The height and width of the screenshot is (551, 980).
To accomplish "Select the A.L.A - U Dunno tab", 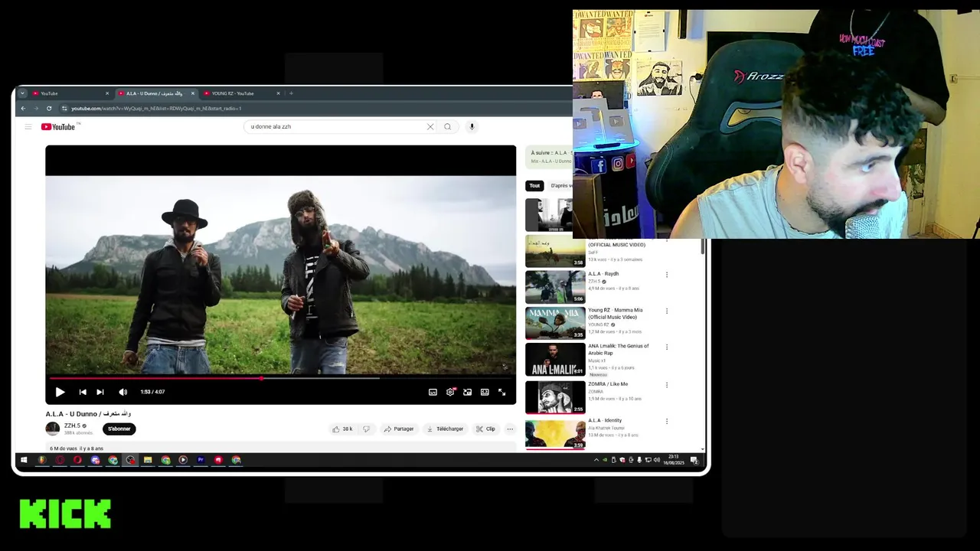I will pyautogui.click(x=156, y=93).
